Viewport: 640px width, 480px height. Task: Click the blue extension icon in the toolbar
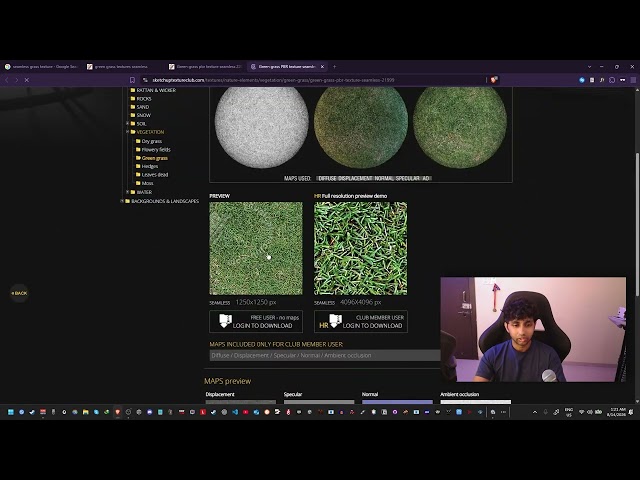coord(582,80)
